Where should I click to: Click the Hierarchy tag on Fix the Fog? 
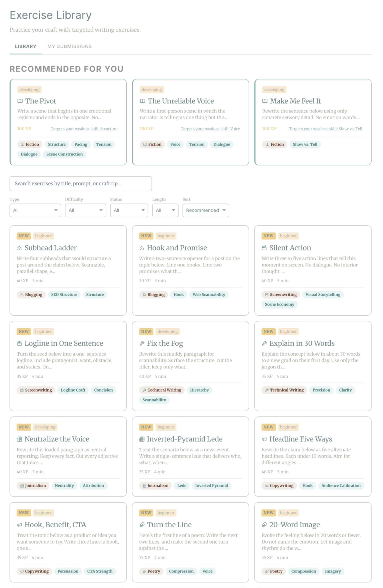[x=199, y=390]
